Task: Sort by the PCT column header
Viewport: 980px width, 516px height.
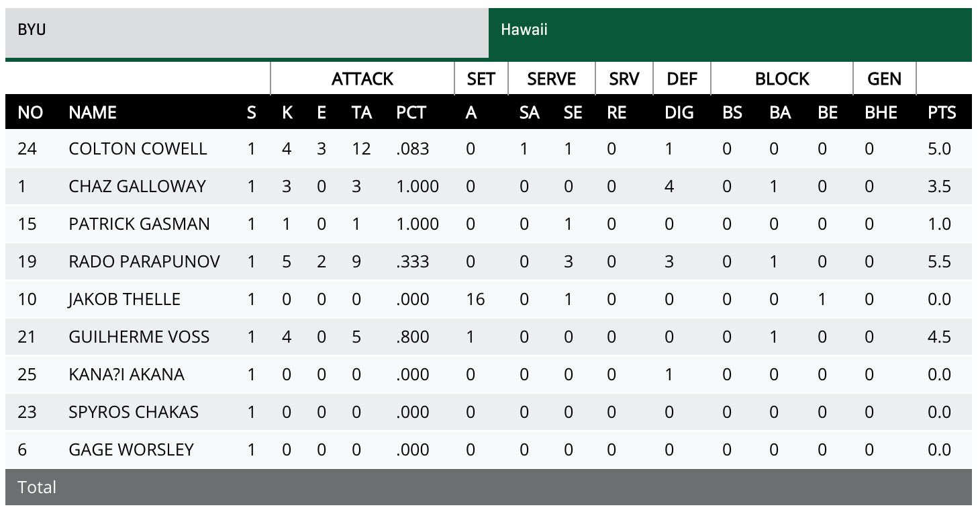Action: 411,112
